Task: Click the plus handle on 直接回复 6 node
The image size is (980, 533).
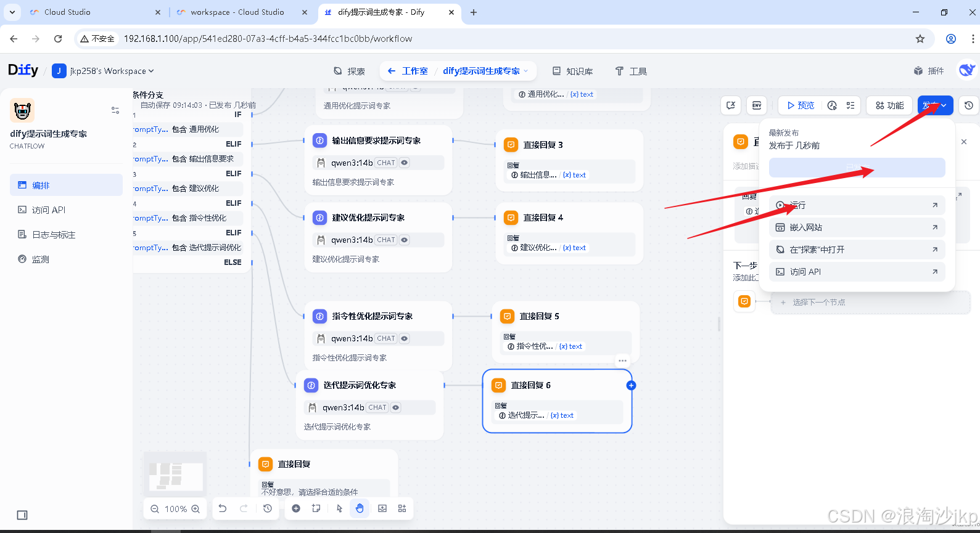Action: [x=631, y=385]
